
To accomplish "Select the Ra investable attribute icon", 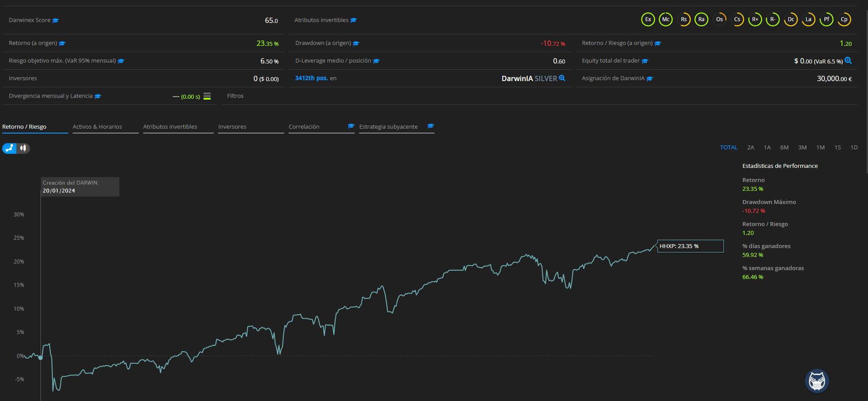I will (x=701, y=19).
